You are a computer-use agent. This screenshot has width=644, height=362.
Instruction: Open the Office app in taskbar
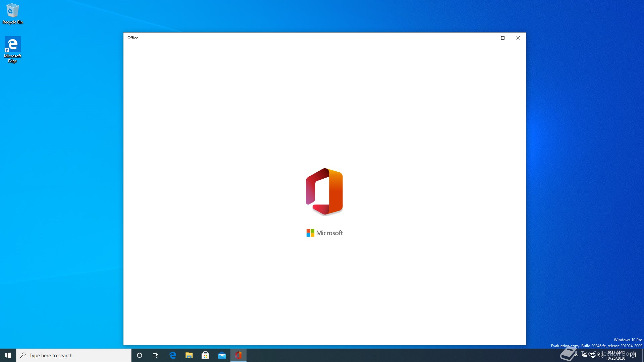coord(238,355)
